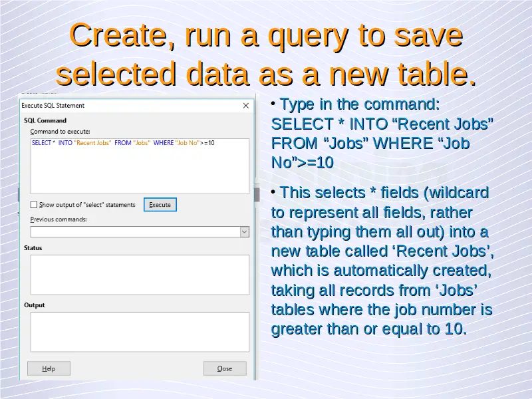Click the INTO keyword in the command

(x=65, y=143)
